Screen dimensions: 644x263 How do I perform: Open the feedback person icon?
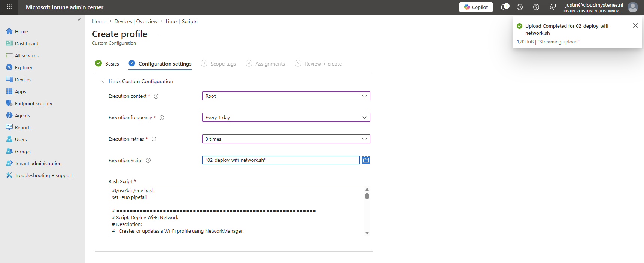pyautogui.click(x=553, y=7)
